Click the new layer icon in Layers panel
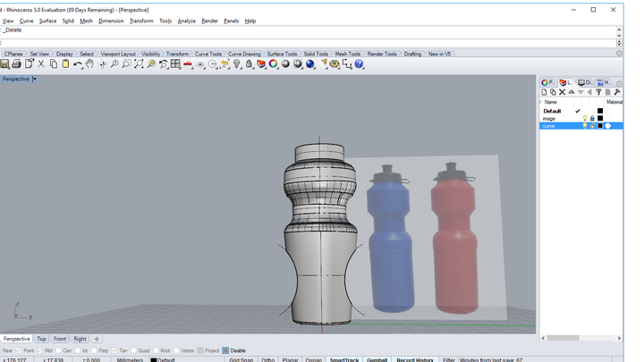This screenshot has width=644, height=362. (545, 92)
